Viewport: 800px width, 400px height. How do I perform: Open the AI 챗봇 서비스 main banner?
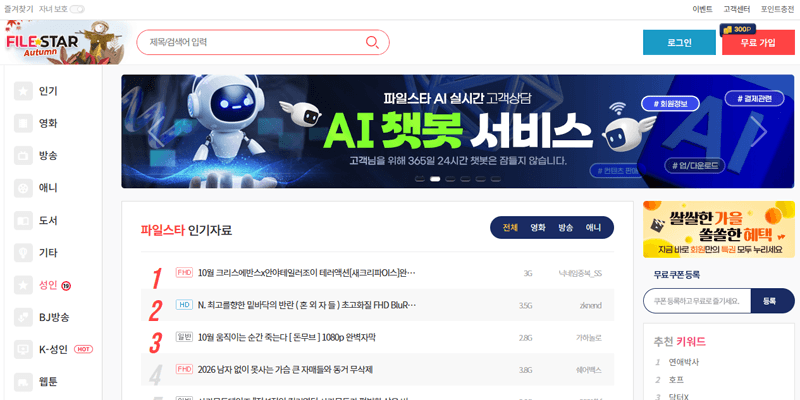point(458,131)
